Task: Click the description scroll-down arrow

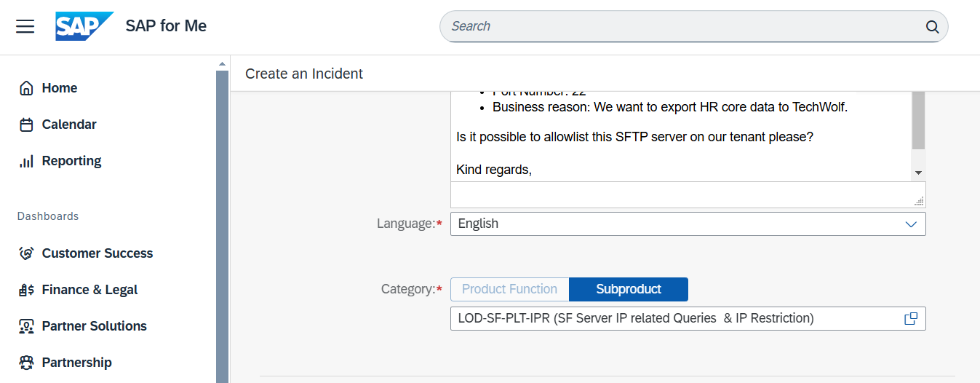Action: [918, 173]
